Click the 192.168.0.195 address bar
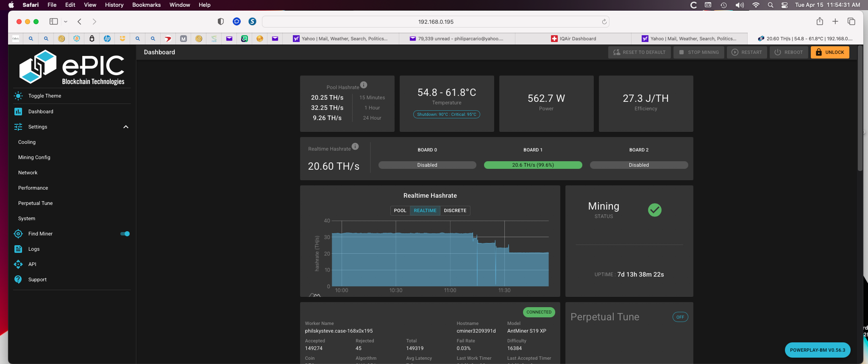Viewport: 868px width, 364px height. (436, 22)
